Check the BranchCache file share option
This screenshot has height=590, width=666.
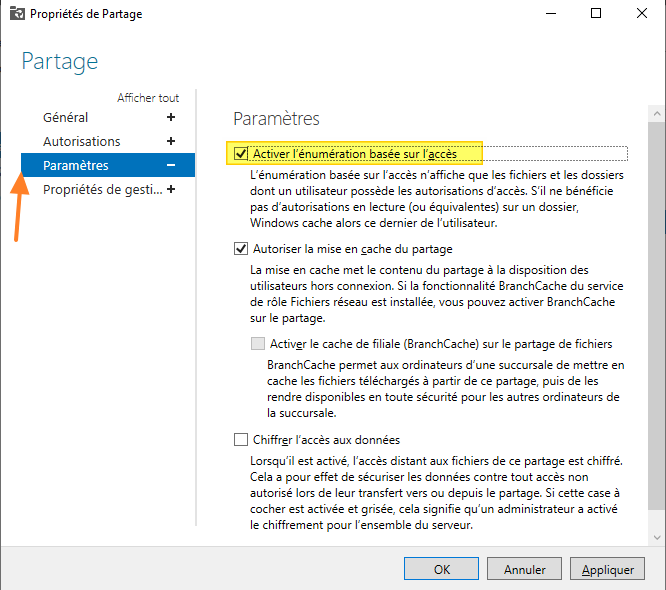point(258,343)
